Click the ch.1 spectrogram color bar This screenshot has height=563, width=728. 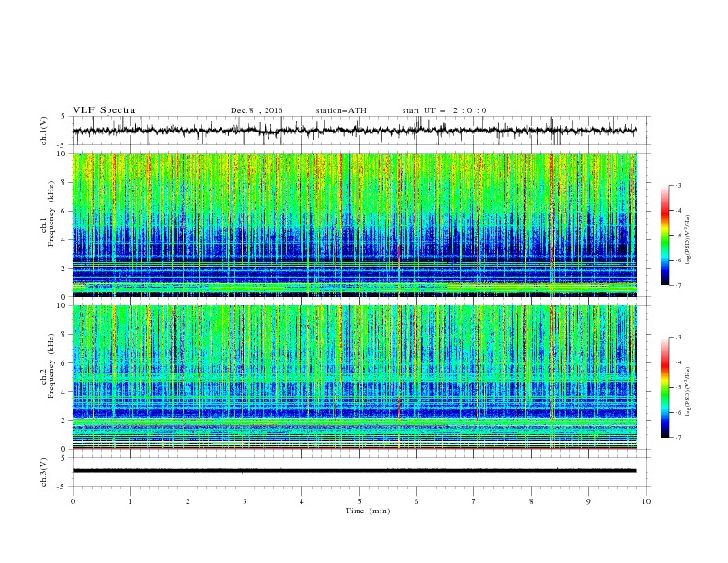pyautogui.click(x=665, y=236)
